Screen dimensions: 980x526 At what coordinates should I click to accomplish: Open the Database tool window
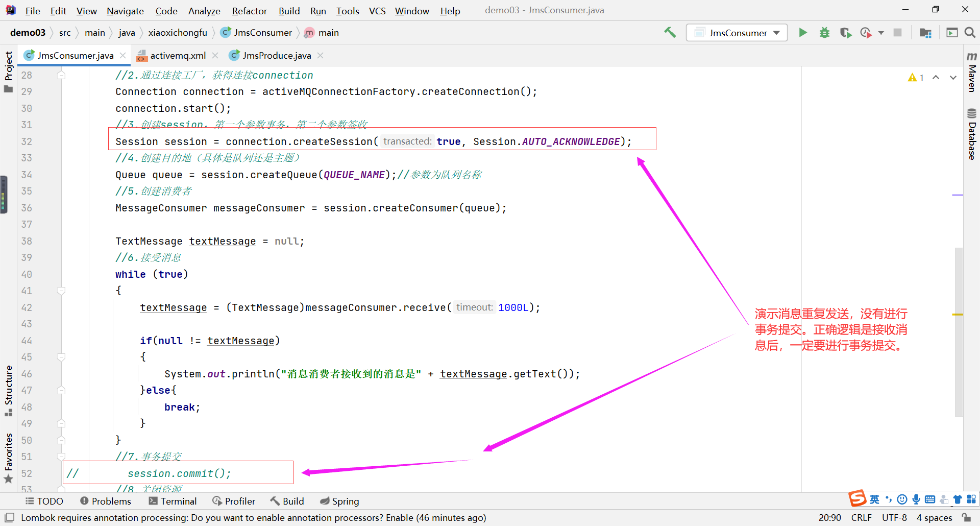pos(972,134)
